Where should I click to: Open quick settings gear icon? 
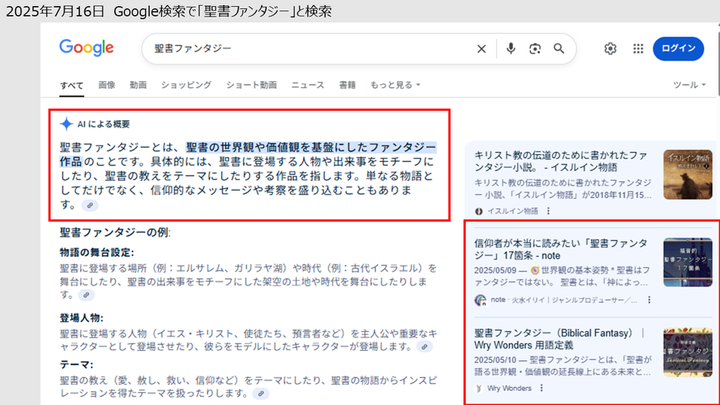(610, 48)
